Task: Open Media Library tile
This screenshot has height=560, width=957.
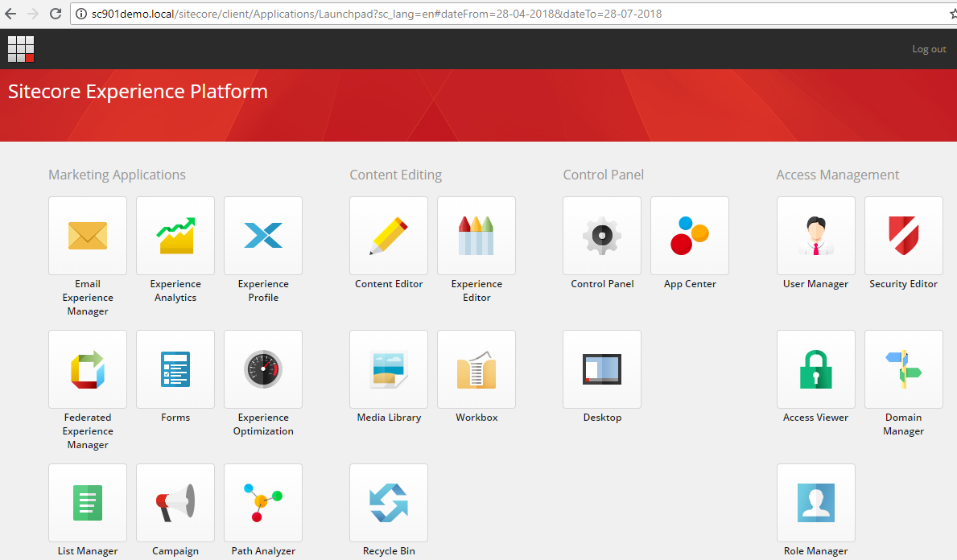Action: click(x=389, y=369)
